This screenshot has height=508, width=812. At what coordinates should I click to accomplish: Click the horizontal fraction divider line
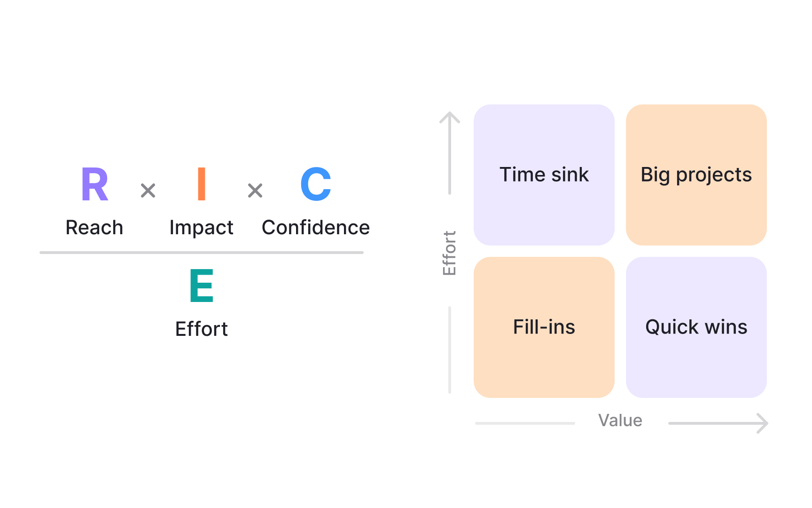tap(202, 253)
